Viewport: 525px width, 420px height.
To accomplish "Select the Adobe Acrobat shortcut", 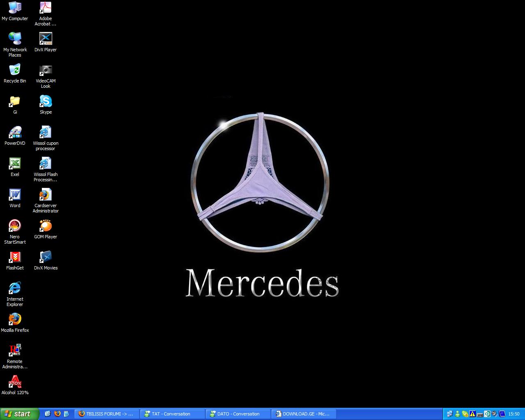I will (x=46, y=14).
